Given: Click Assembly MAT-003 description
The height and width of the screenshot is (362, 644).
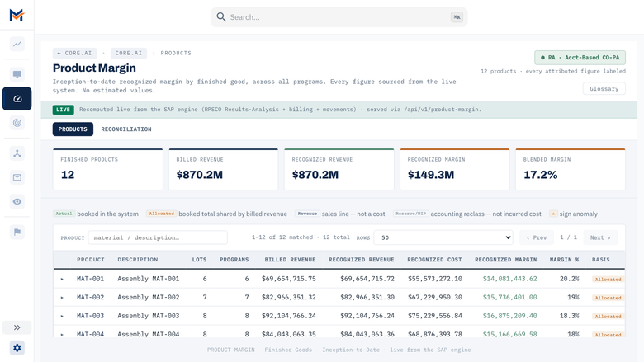Looking at the screenshot, I should pyautogui.click(x=149, y=316).
